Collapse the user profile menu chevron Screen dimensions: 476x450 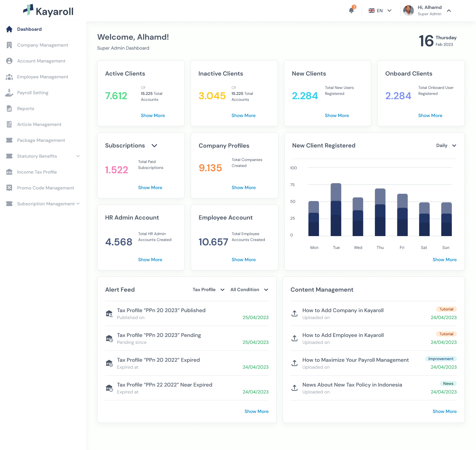[449, 11]
